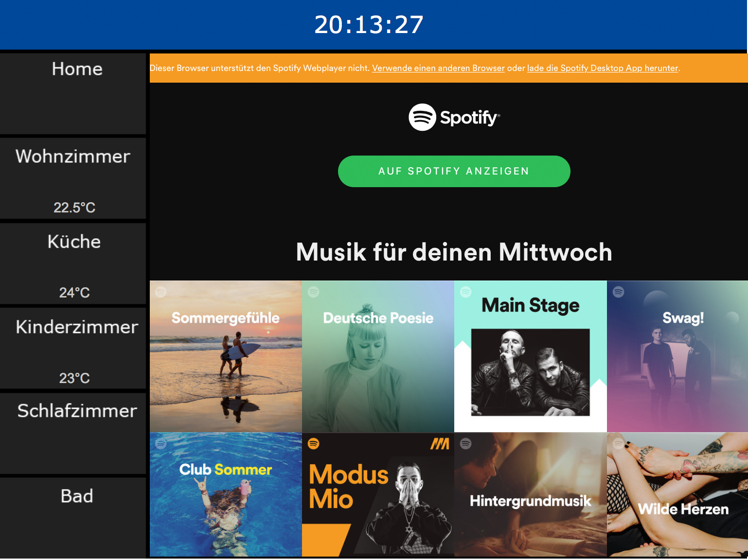Click the Spotify badge on Club Sommer cover
748x560 pixels.
click(x=161, y=443)
